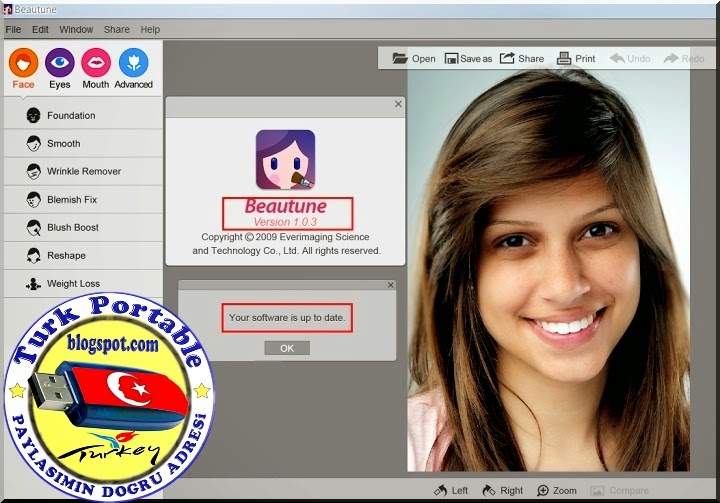Pick the Blemish Fix tool
This screenshot has height=503, width=720.
click(x=83, y=199)
